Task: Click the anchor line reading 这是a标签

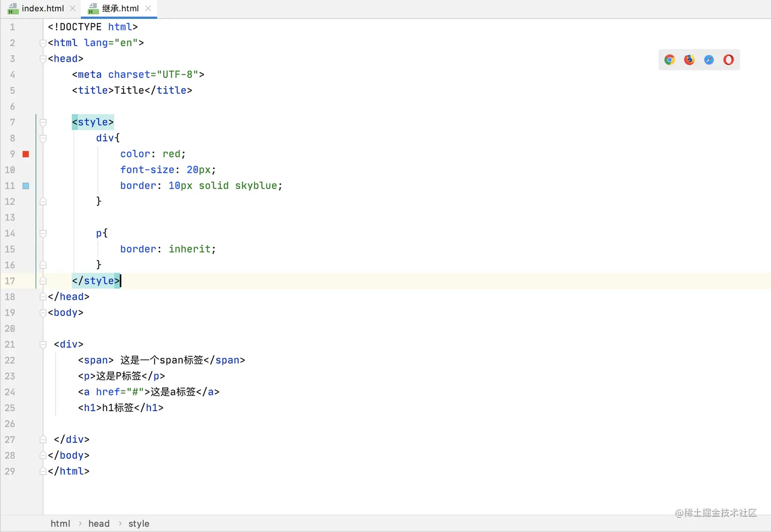Action: pos(149,392)
